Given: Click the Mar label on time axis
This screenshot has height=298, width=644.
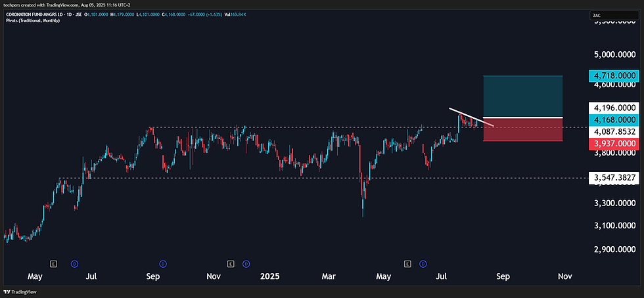Looking at the screenshot, I should coord(330,276).
